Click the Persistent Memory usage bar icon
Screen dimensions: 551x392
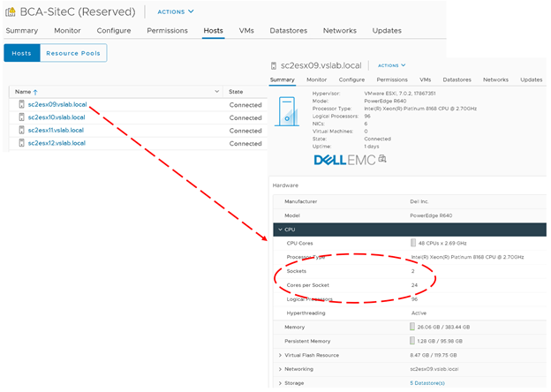412,341
